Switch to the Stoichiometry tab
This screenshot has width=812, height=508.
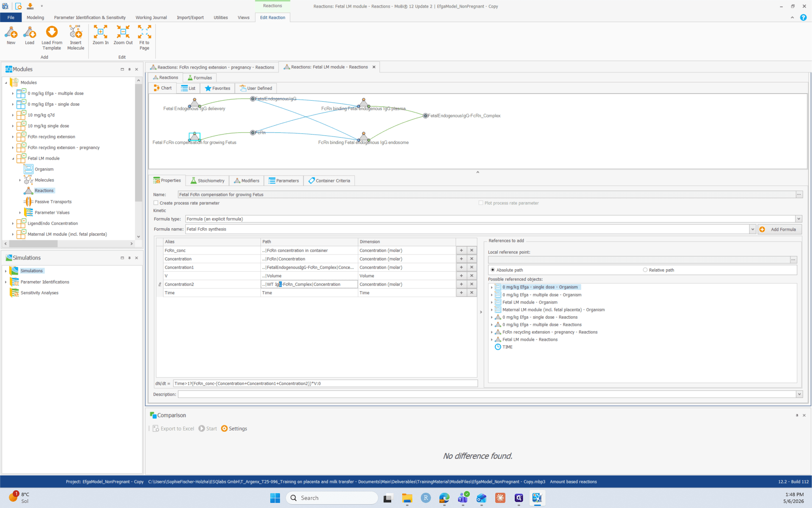[x=207, y=180]
